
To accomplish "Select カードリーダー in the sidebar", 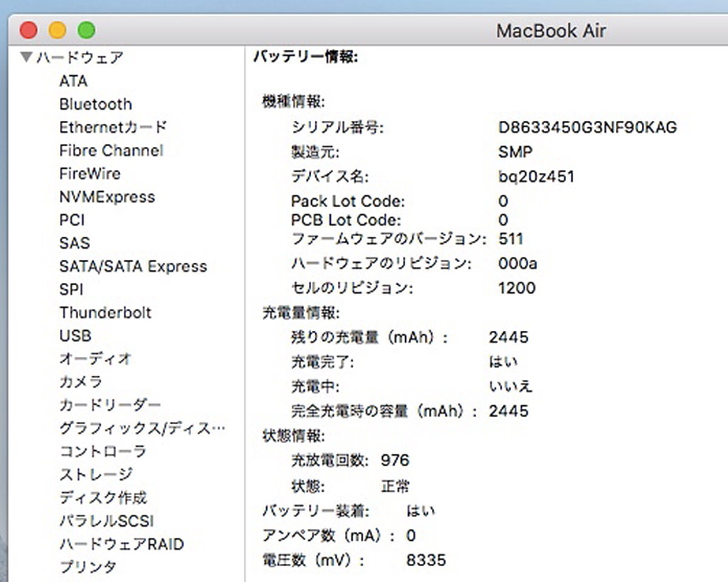I will pos(110,405).
